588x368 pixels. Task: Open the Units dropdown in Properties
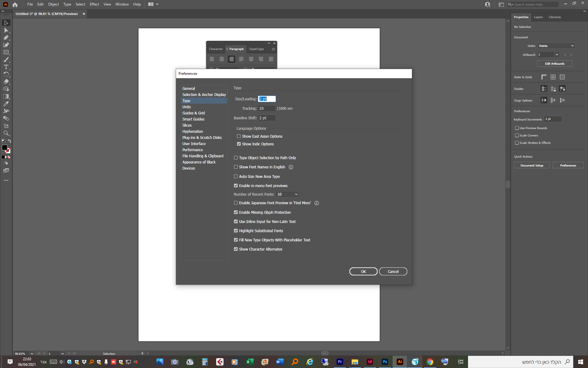point(556,46)
